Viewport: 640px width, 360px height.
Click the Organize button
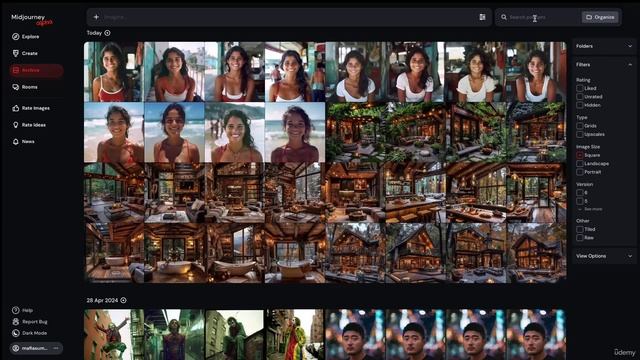pyautogui.click(x=600, y=17)
